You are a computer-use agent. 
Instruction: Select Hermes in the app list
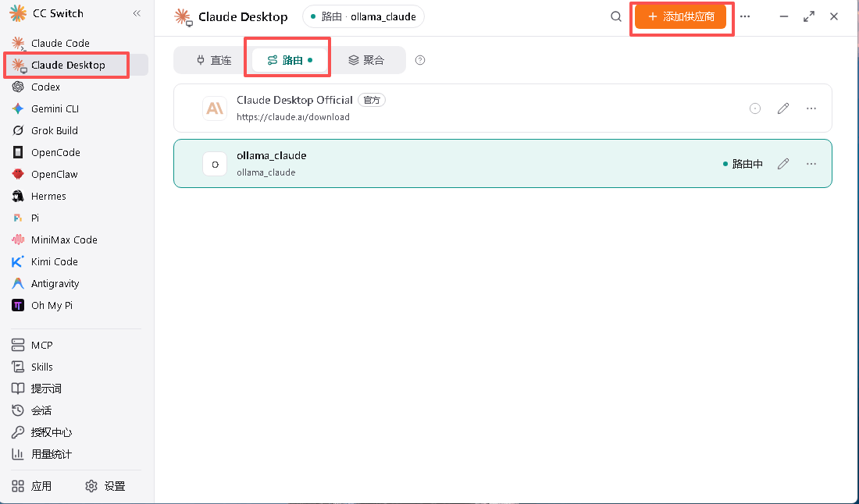tap(48, 197)
